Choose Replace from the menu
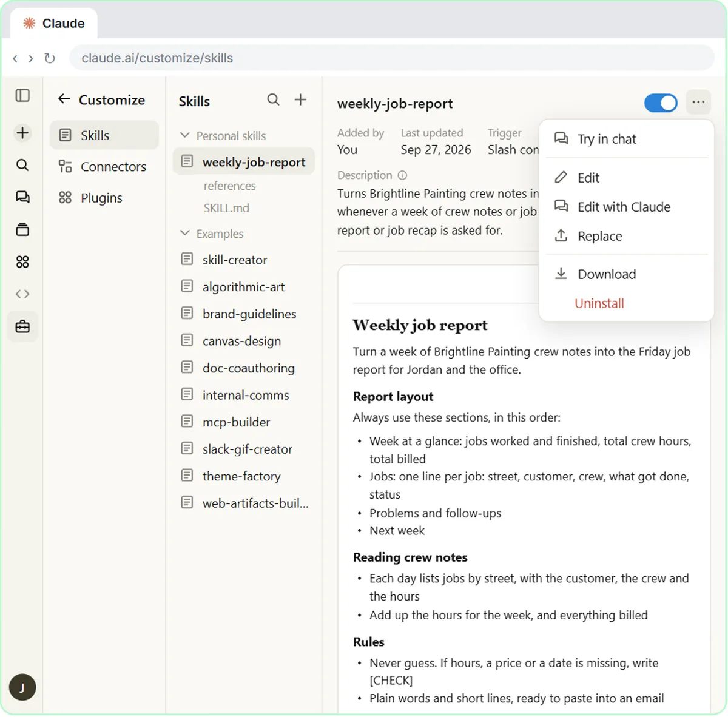This screenshot has width=728, height=717. point(627,236)
